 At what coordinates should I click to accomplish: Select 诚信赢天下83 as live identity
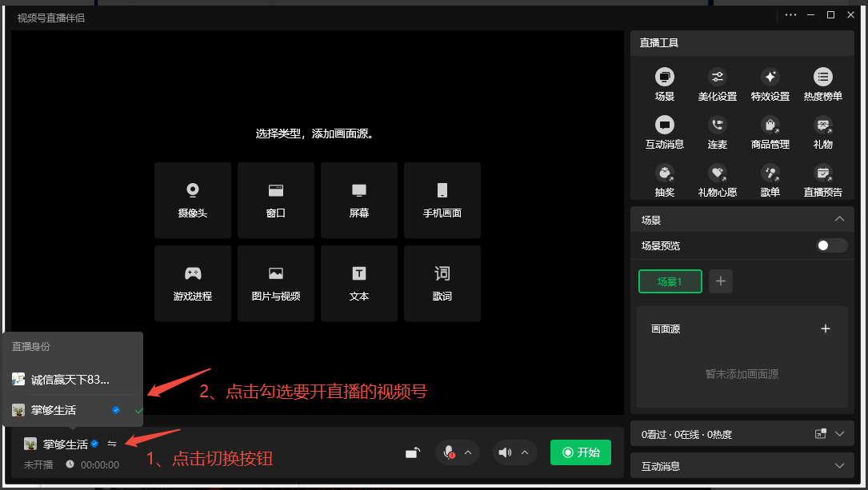(70, 380)
